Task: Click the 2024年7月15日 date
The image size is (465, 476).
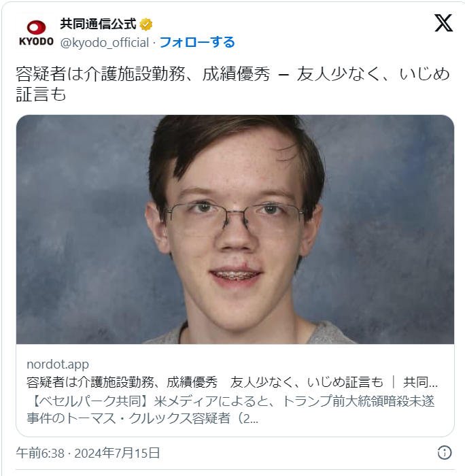Action: click(117, 453)
